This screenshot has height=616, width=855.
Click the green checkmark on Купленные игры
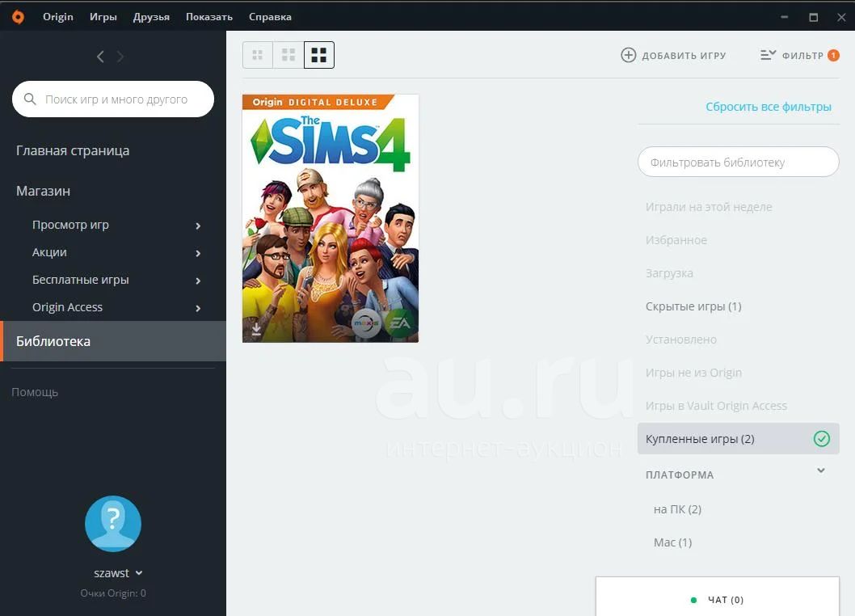(822, 439)
